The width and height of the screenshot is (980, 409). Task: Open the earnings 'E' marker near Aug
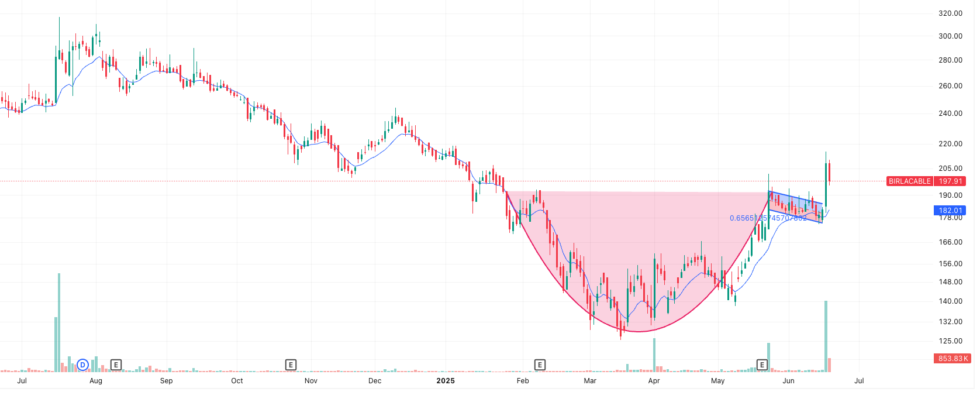coord(116,365)
